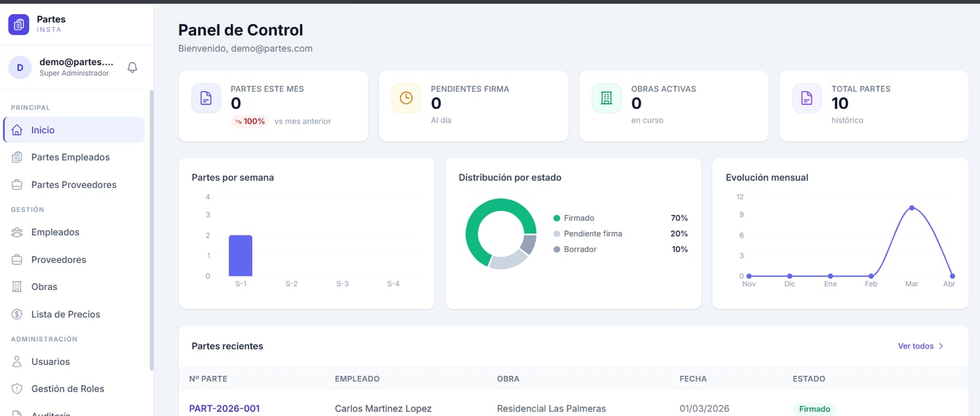Select the Gestión de Roles icon
Screen dimensions: 980x416
click(18, 388)
